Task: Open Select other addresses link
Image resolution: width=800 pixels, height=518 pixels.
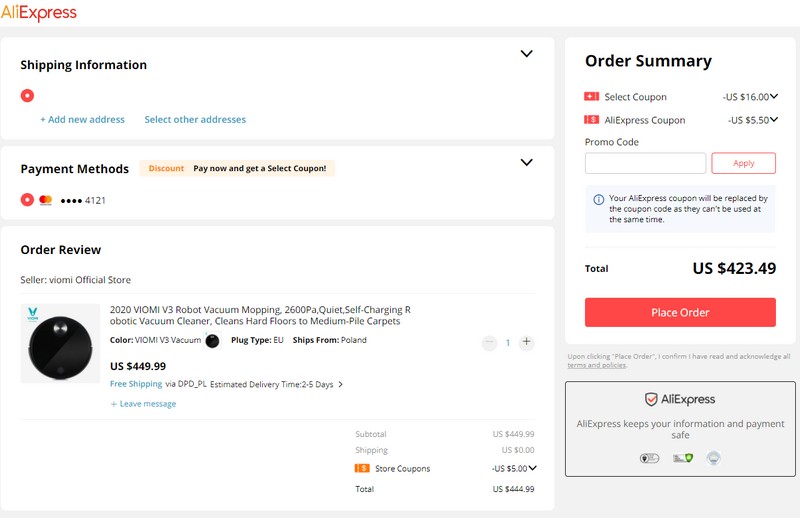Action: point(195,119)
